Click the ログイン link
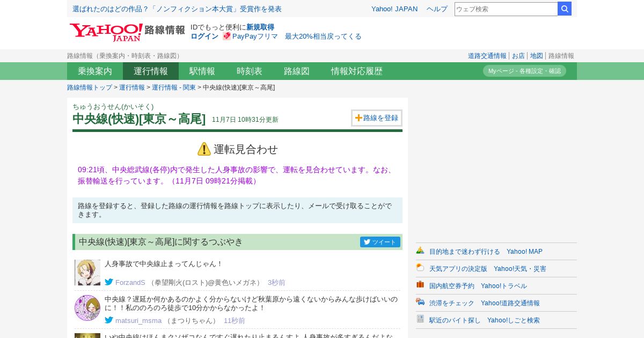644x338 pixels. point(204,36)
